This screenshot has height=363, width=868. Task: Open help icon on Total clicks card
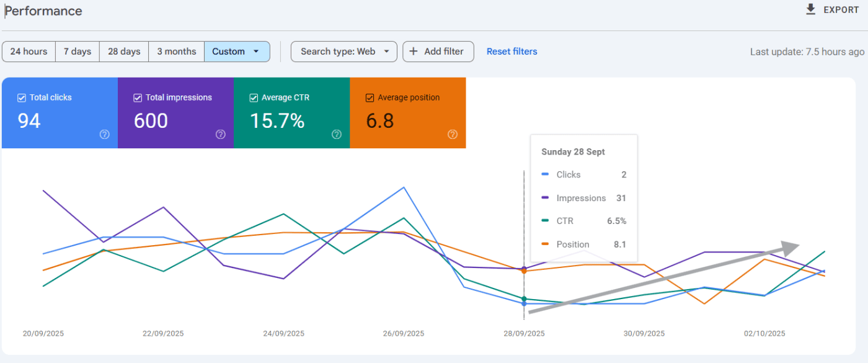(104, 135)
